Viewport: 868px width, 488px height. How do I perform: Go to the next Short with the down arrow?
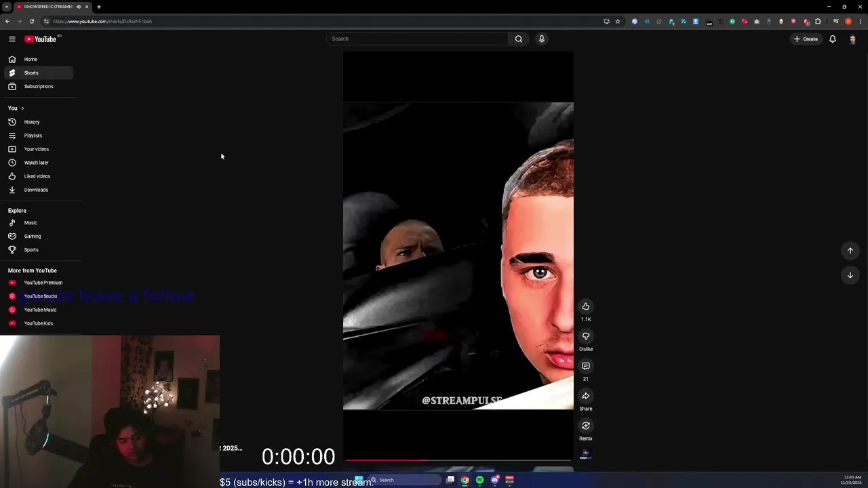[850, 275]
